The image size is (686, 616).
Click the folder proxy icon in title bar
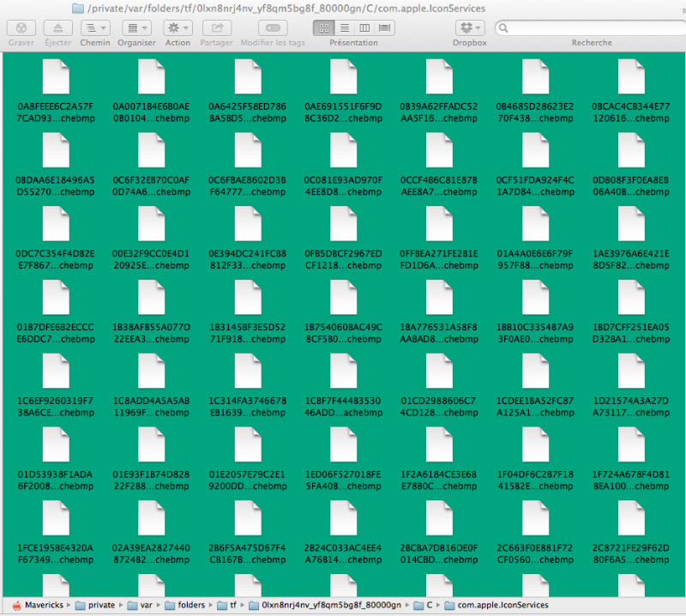(78, 9)
